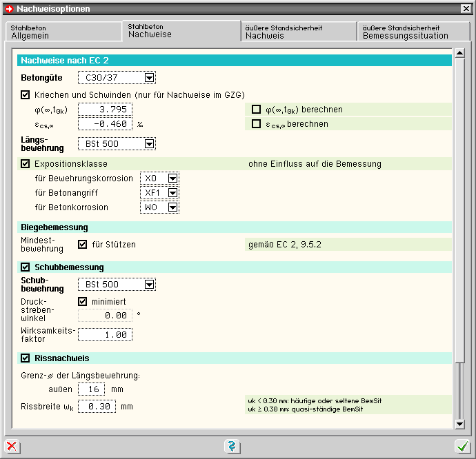Screen dimensions: 476x459
Task: Confirm dialog with the green checkmark icon
Action: [x=462, y=446]
